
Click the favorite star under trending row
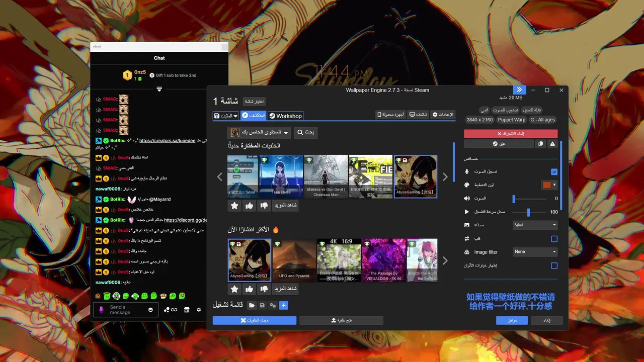(x=234, y=289)
